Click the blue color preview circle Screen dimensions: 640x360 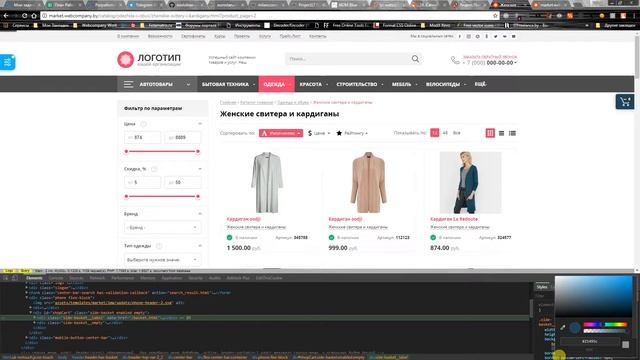click(575, 327)
